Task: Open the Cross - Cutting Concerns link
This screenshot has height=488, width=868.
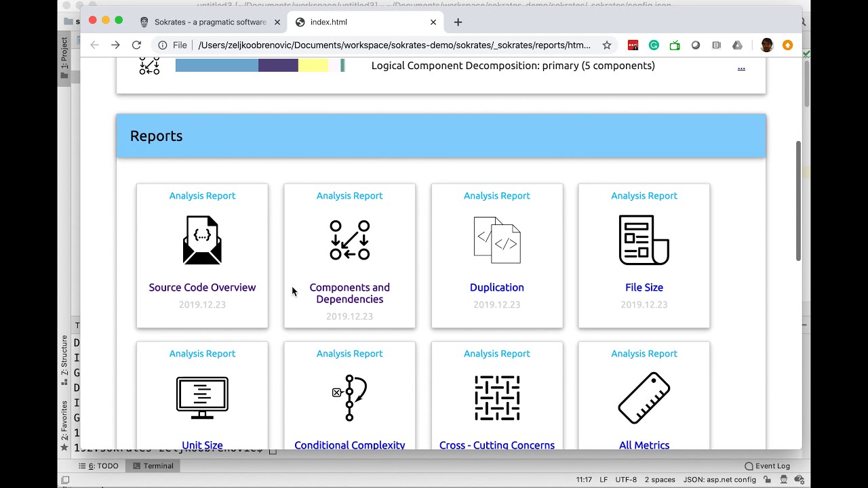Action: [x=497, y=445]
